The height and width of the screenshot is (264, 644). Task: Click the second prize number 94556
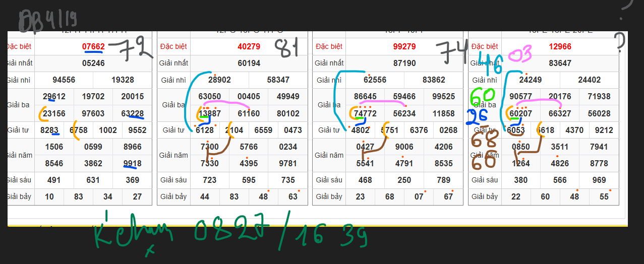[x=64, y=80]
